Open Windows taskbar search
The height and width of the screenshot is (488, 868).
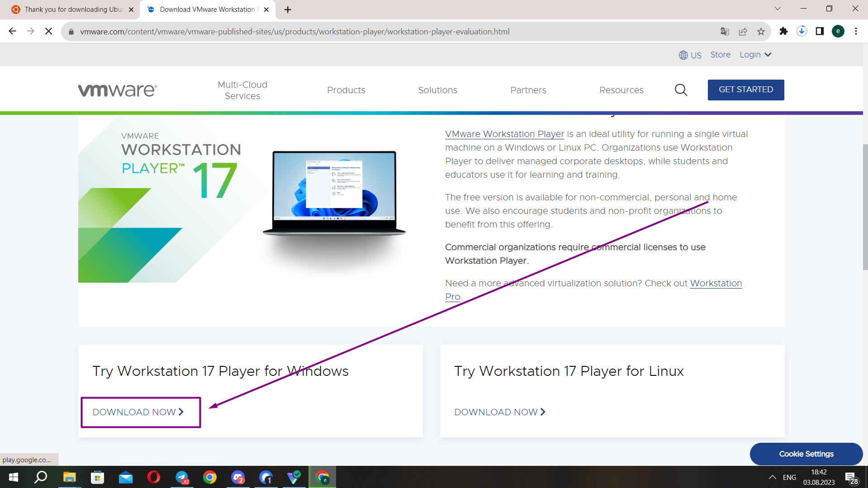[41, 477]
